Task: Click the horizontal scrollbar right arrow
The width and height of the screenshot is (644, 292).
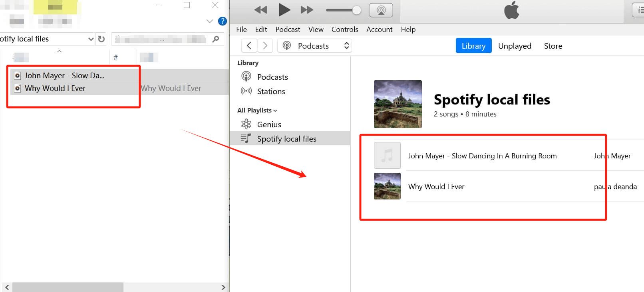Action: (x=223, y=287)
